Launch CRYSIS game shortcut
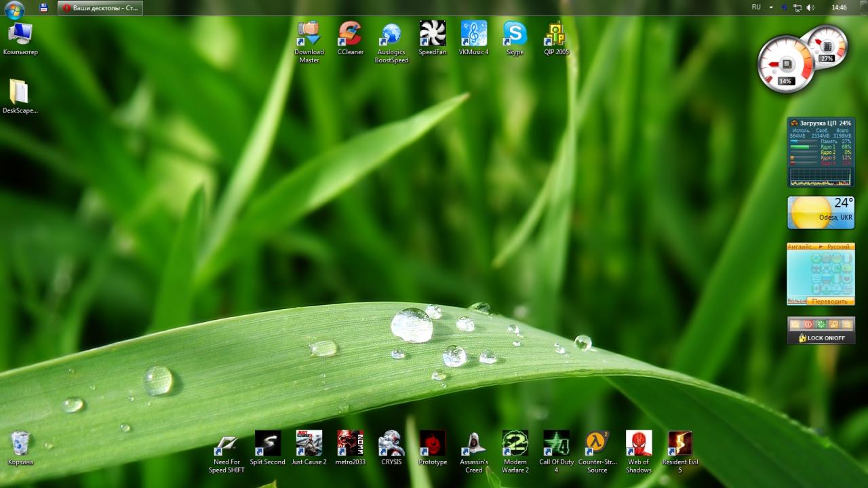 pos(391,448)
